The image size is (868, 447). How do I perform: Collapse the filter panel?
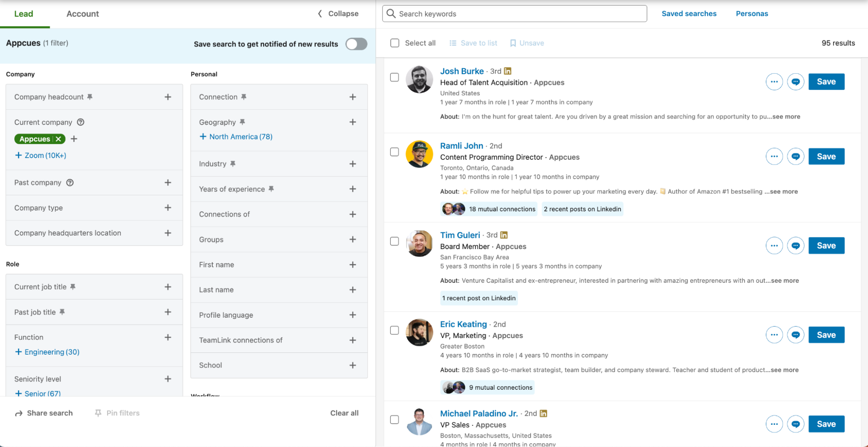tap(338, 13)
